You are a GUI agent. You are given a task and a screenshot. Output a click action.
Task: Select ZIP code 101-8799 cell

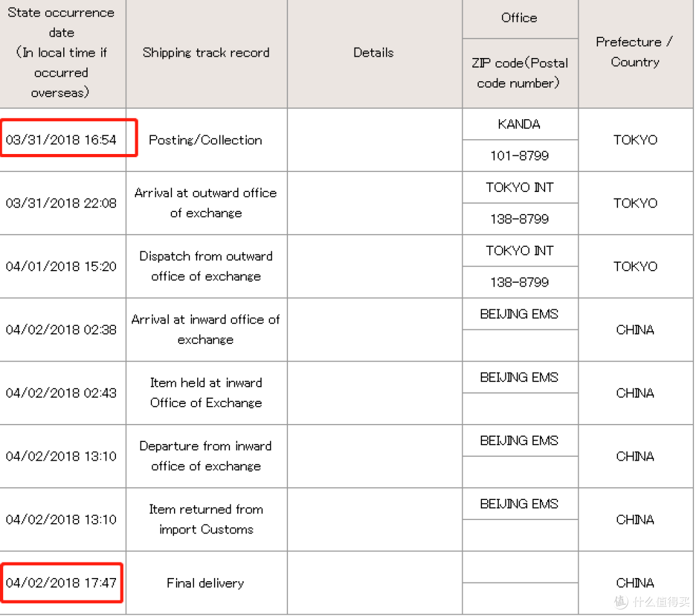(519, 156)
